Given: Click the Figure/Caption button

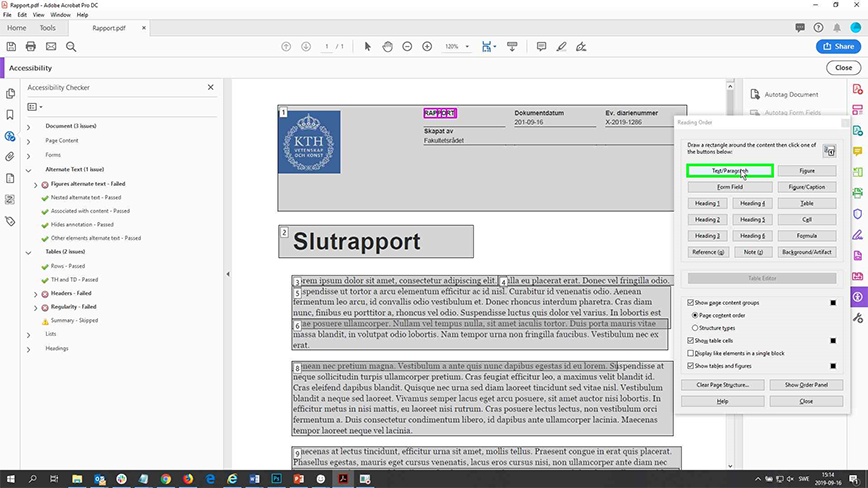Looking at the screenshot, I should coord(806,187).
